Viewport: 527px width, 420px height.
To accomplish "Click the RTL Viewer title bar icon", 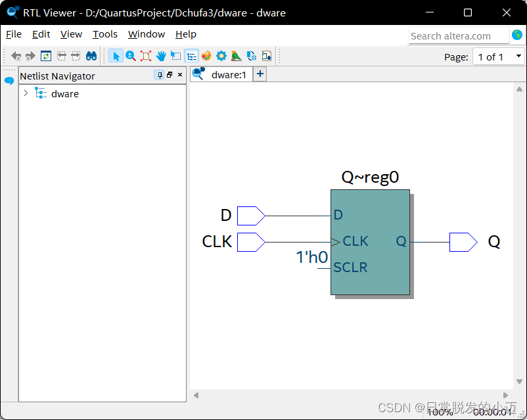I will [12, 12].
